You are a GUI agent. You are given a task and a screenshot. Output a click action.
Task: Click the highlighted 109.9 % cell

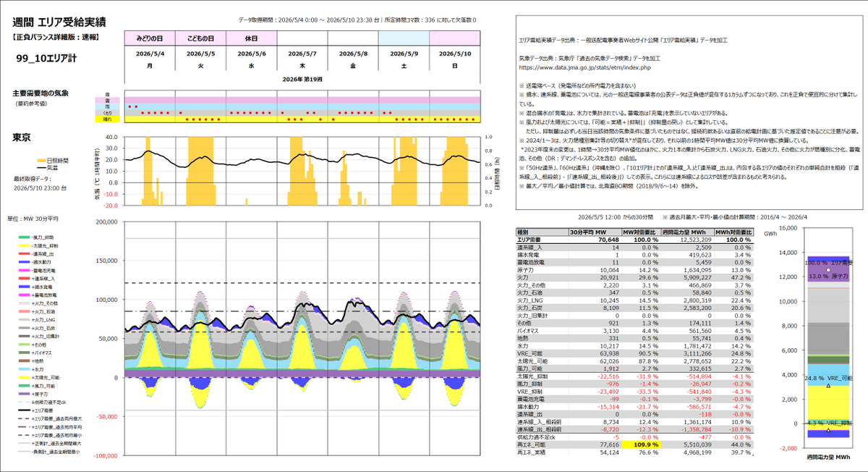click(640, 444)
